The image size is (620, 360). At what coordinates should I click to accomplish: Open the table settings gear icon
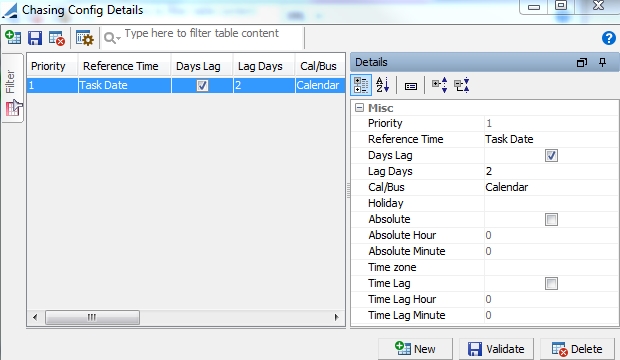pyautogui.click(x=85, y=38)
